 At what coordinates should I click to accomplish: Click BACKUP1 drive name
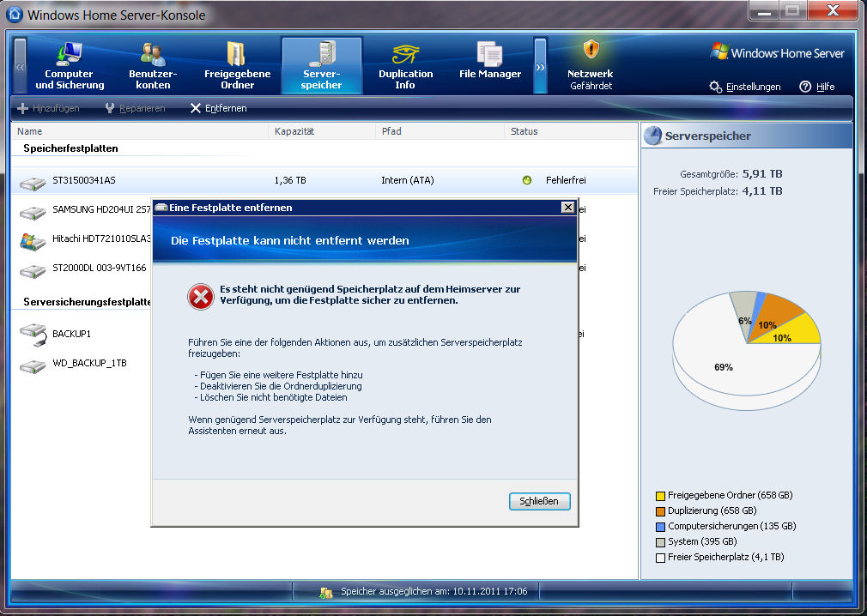tap(71, 334)
